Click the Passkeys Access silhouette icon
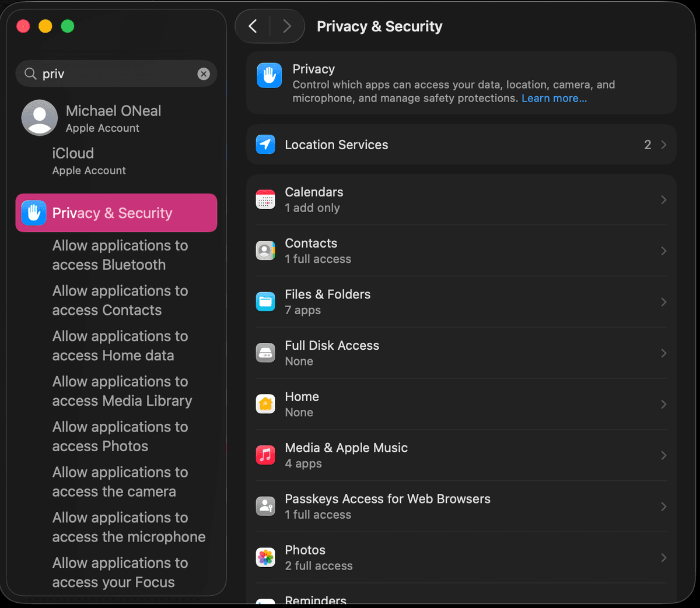 pos(265,506)
